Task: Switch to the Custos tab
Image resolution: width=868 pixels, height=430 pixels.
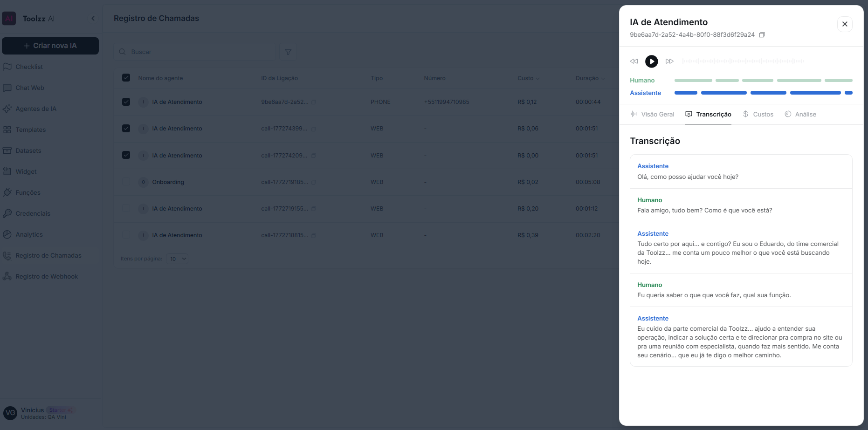Action: 758,114
